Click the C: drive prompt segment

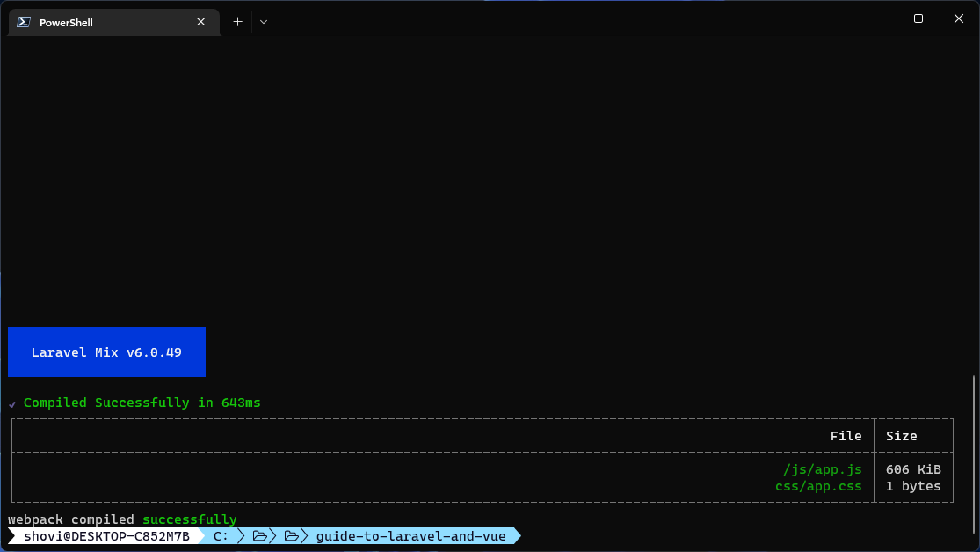point(221,536)
